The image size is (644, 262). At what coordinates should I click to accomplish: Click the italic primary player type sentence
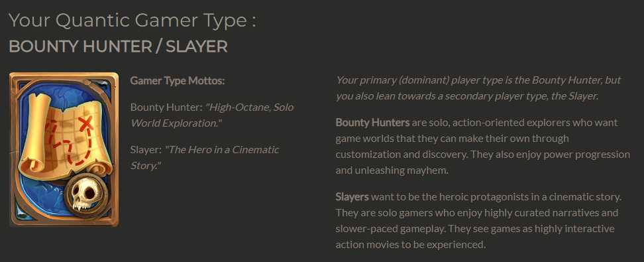tap(478, 88)
